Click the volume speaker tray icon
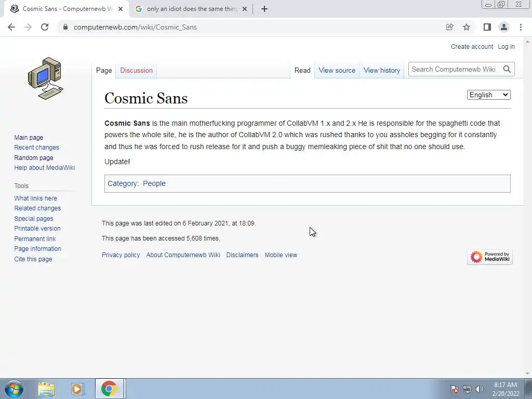Viewport: 532px width, 399px height. pyautogui.click(x=480, y=389)
